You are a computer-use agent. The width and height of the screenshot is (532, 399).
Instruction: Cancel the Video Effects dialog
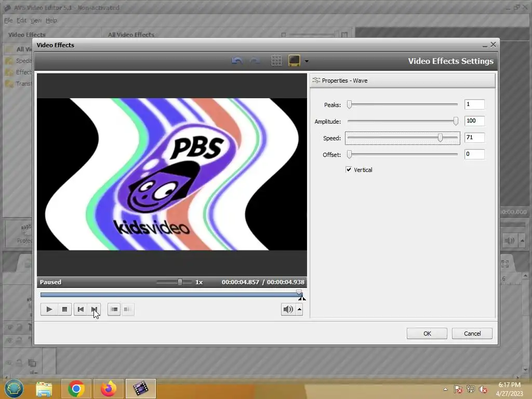coord(472,334)
